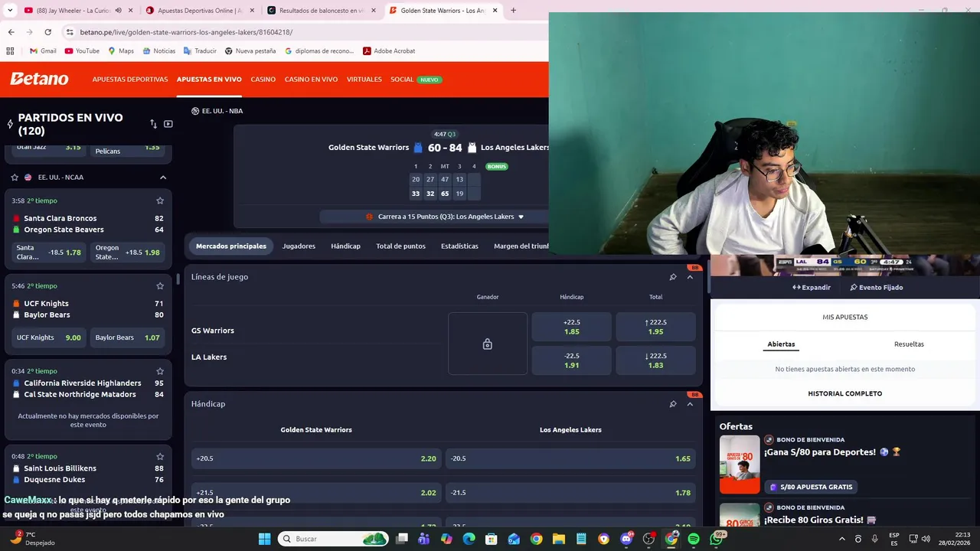Collapse the Hándicap section
Screen dimensions: 980x551
(690, 404)
